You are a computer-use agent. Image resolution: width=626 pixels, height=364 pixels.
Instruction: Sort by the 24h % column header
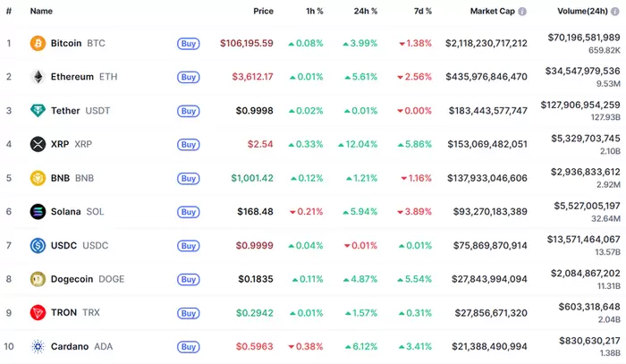[x=366, y=12]
